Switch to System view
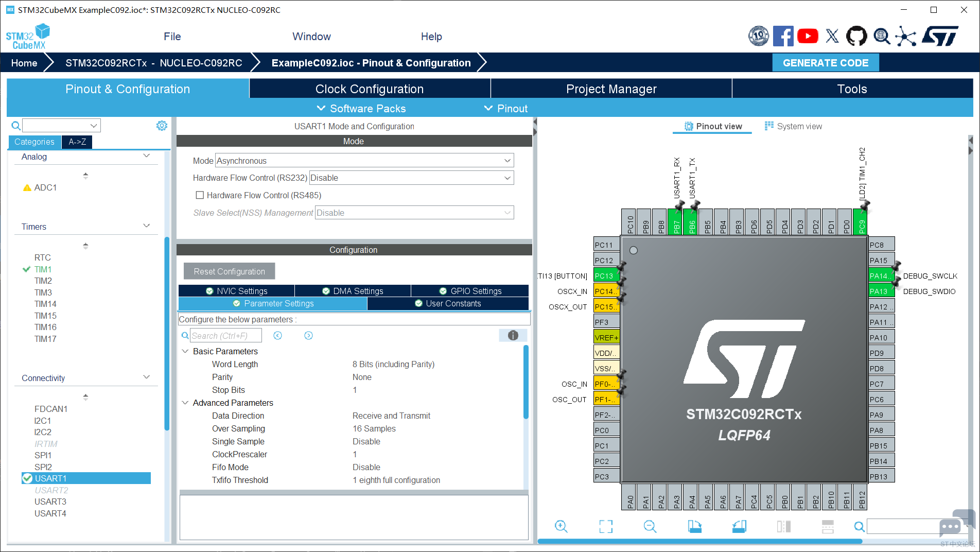This screenshot has height=552, width=980. (793, 126)
